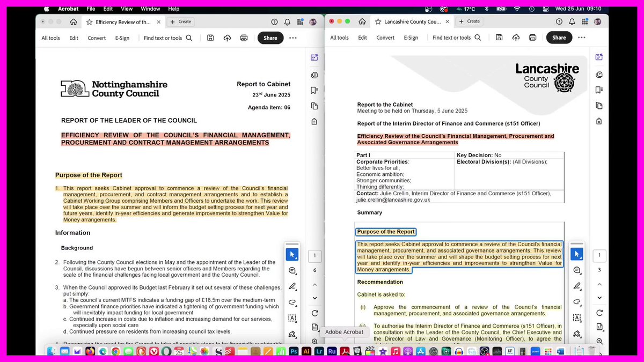
Task: Open Edit in Lancashire window toolbar
Action: 363,38
